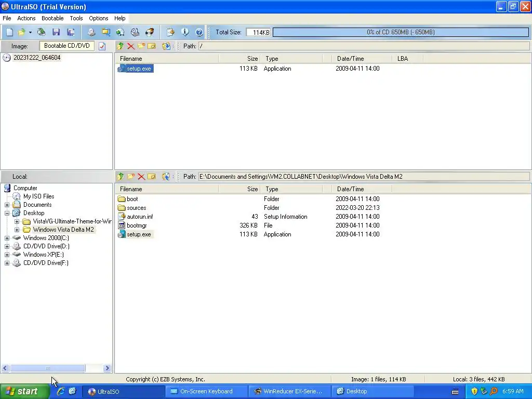Click the Total Size 114KB field
The width and height of the screenshot is (532, 399).
[258, 32]
